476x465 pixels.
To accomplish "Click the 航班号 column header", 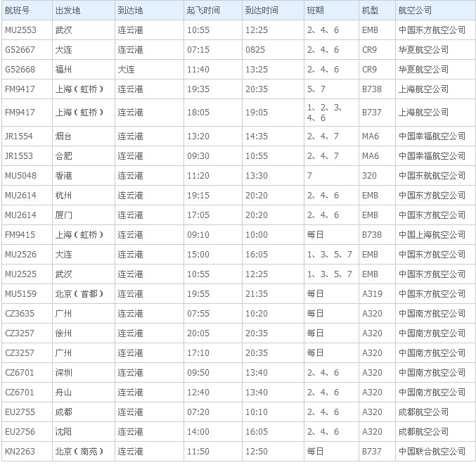I will (17, 11).
